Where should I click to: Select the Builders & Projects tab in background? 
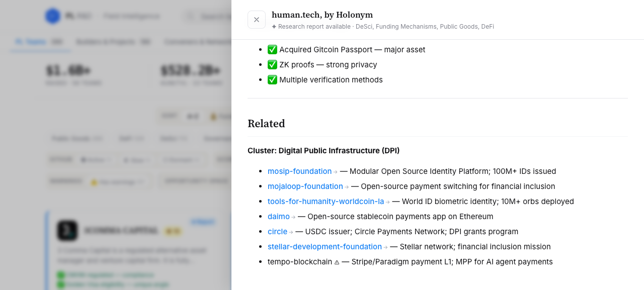pyautogui.click(x=113, y=42)
